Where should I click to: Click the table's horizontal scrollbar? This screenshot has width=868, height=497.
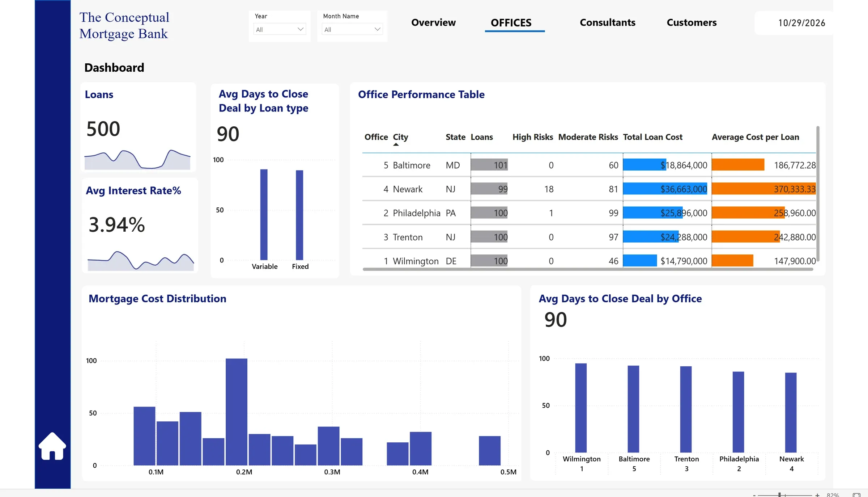[x=588, y=269]
